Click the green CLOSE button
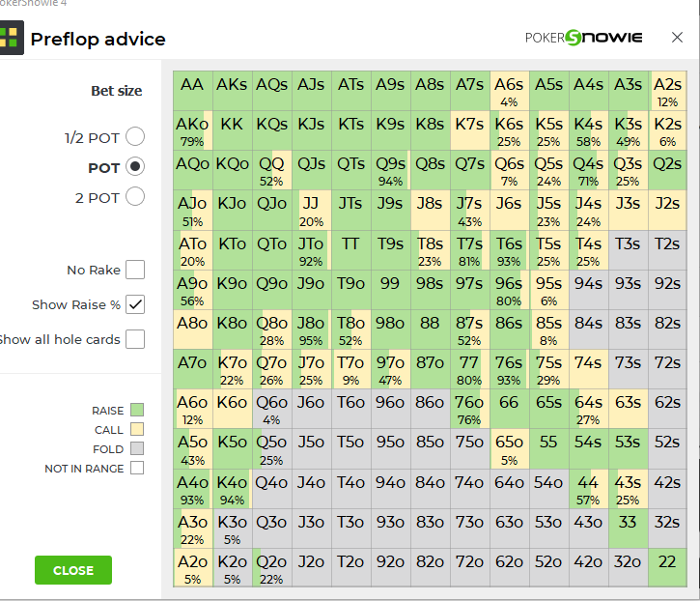The width and height of the screenshot is (700, 601). pyautogui.click(x=73, y=570)
